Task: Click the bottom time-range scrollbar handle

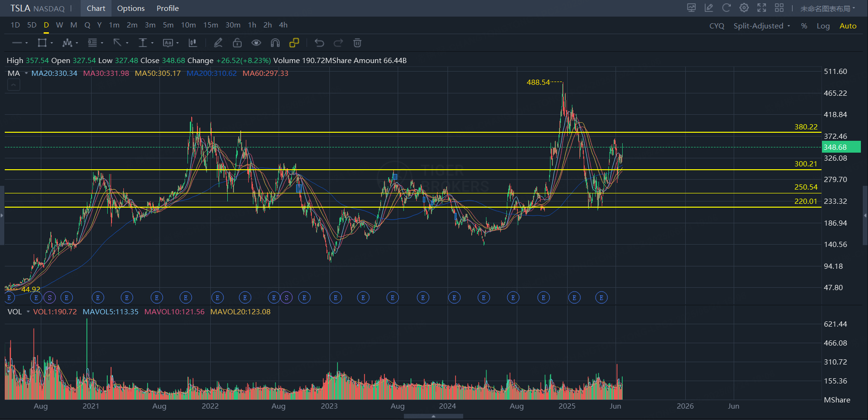Action: 433,416
